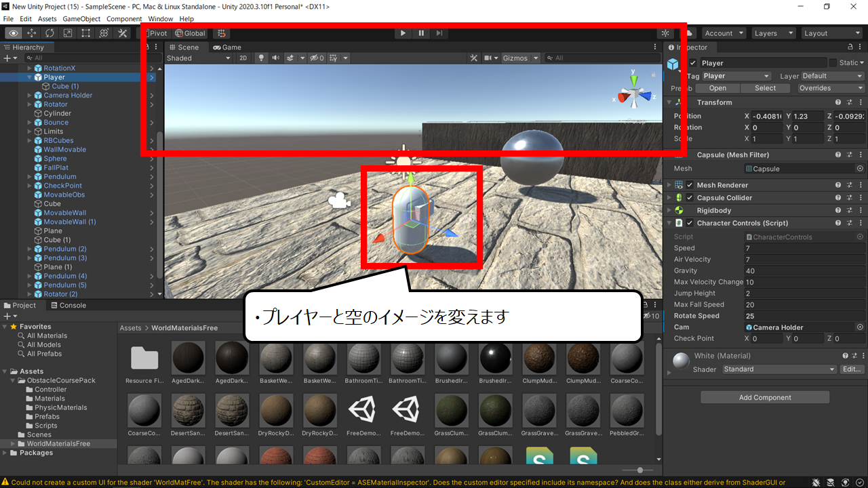Switch to the Game tab

click(227, 47)
